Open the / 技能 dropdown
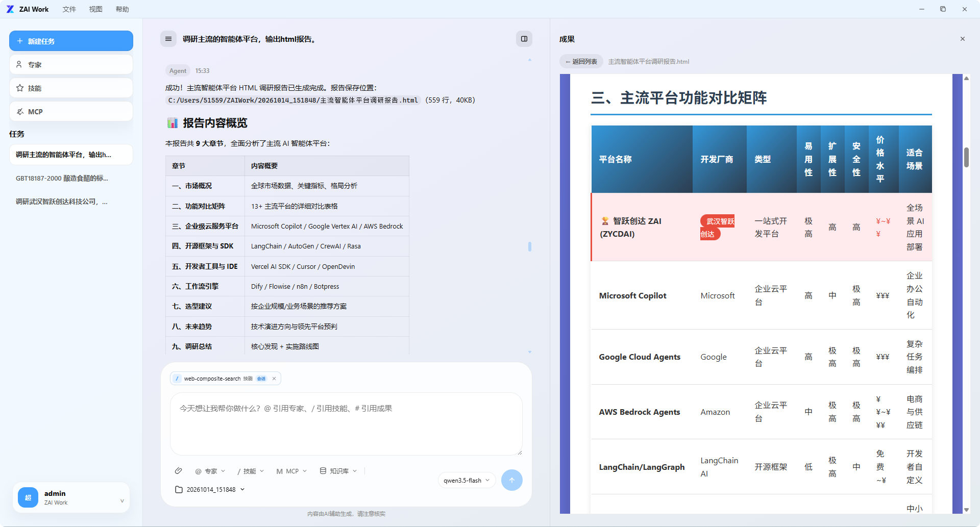Viewport: 980px width, 527px height. pos(251,471)
